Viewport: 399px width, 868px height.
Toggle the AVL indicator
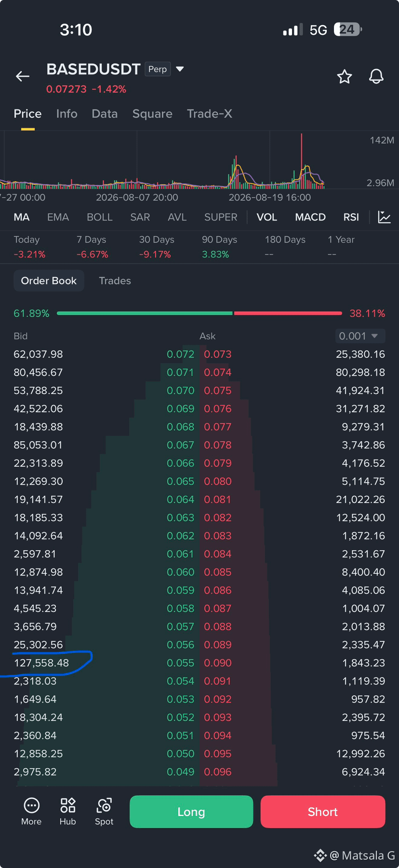(177, 217)
